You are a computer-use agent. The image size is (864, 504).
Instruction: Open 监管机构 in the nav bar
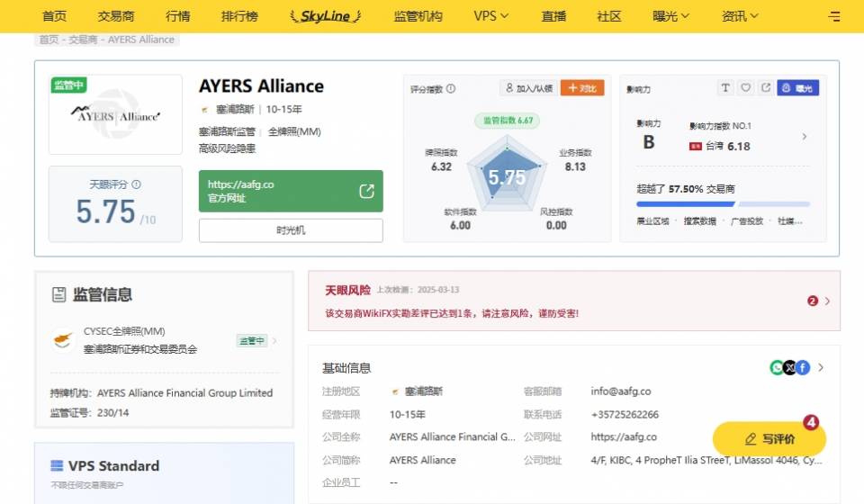(418, 16)
